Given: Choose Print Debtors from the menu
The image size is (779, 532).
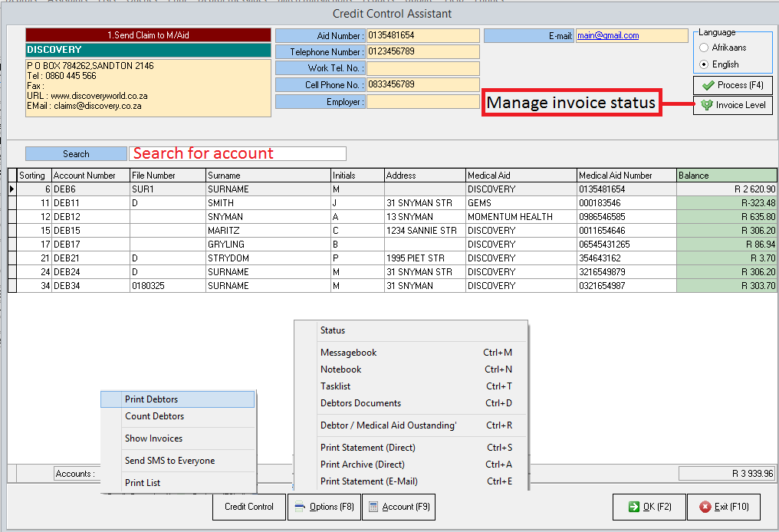Looking at the screenshot, I should [178, 399].
